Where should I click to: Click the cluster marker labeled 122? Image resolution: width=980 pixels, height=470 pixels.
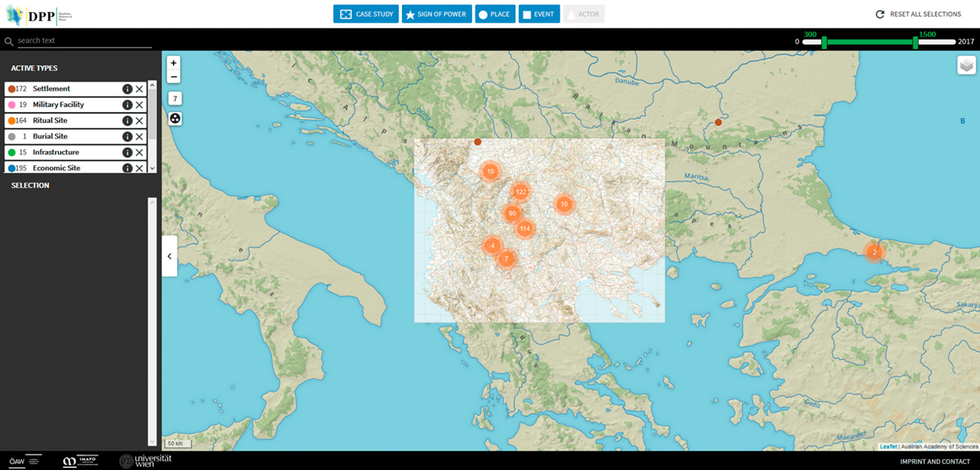521,192
